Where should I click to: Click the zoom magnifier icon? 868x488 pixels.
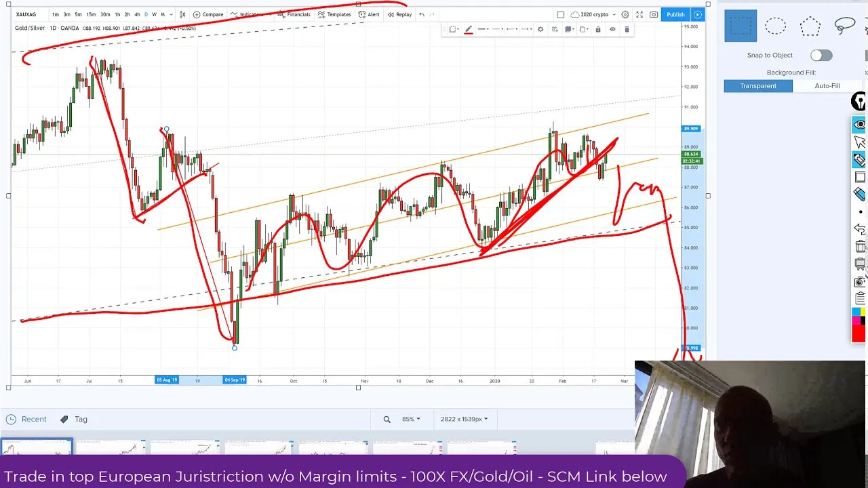387,419
